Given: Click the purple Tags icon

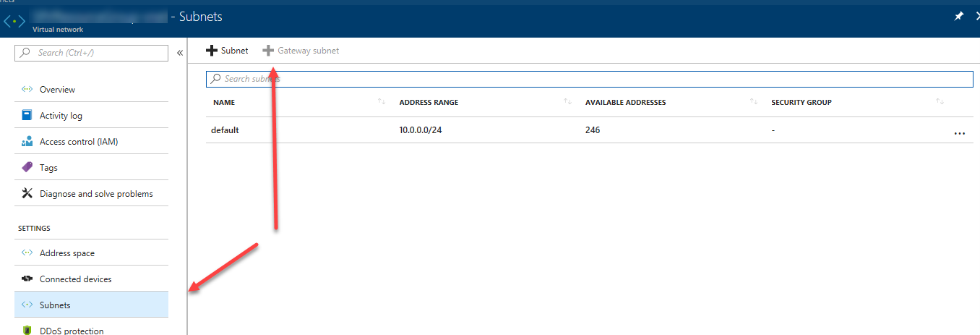Looking at the screenshot, I should (x=27, y=168).
